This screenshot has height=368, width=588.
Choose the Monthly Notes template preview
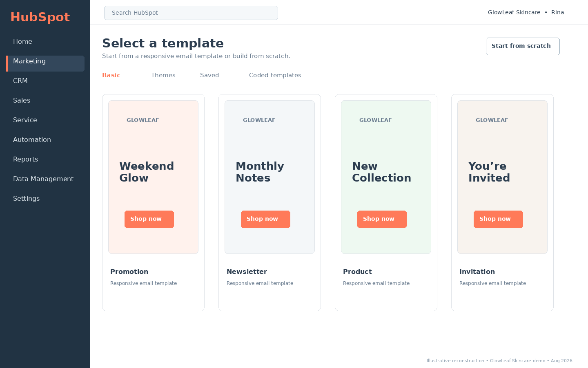coord(269,177)
